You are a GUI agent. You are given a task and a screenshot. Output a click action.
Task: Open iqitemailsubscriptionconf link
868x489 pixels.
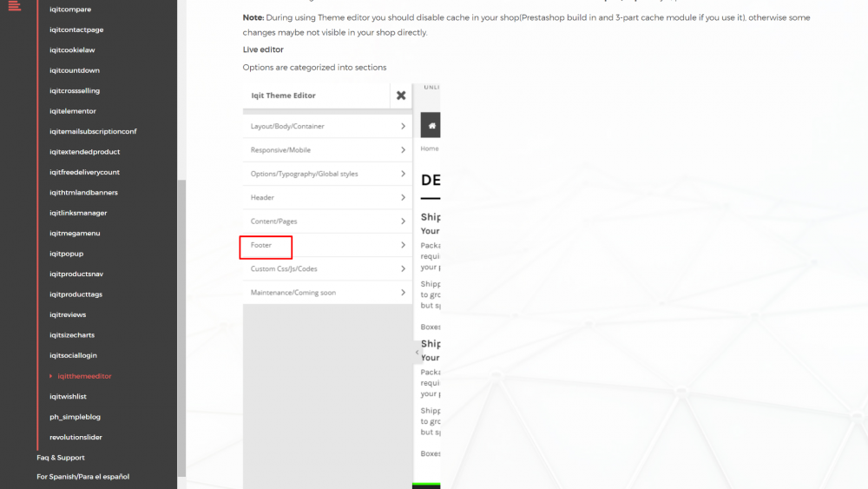[x=93, y=131]
